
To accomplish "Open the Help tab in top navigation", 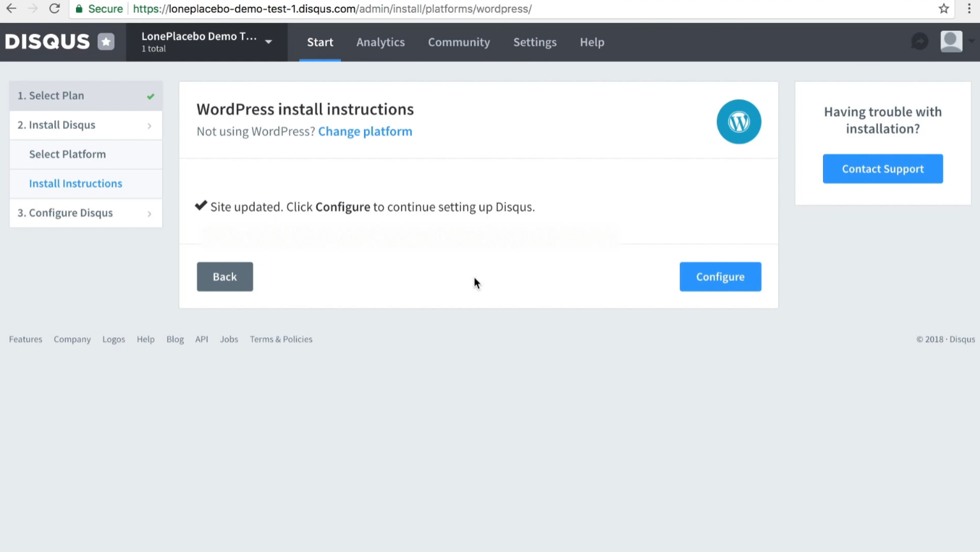I will (x=592, y=42).
